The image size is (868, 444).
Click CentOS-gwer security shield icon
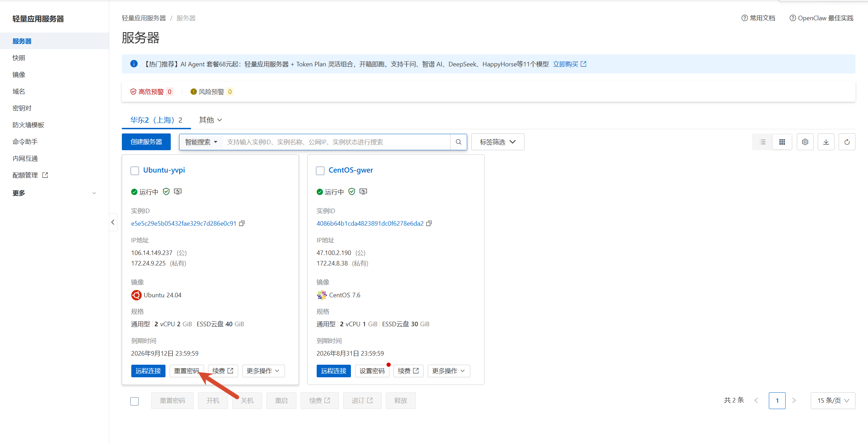pos(352,191)
